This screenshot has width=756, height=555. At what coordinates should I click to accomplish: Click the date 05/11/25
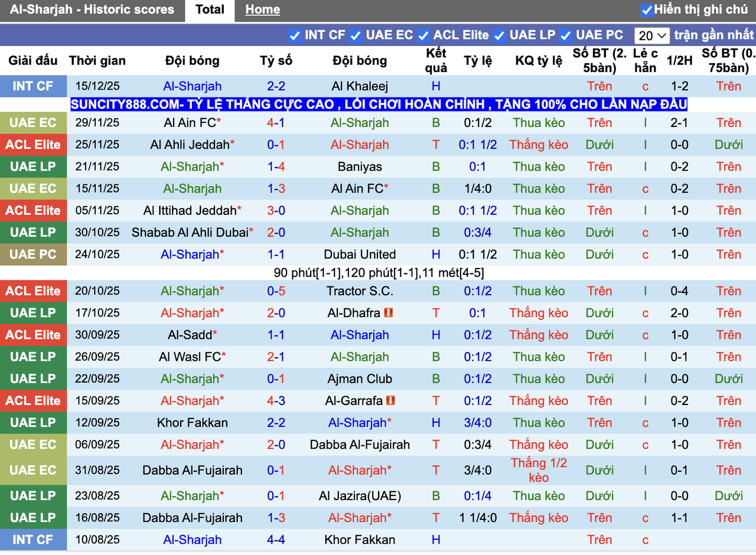97,211
